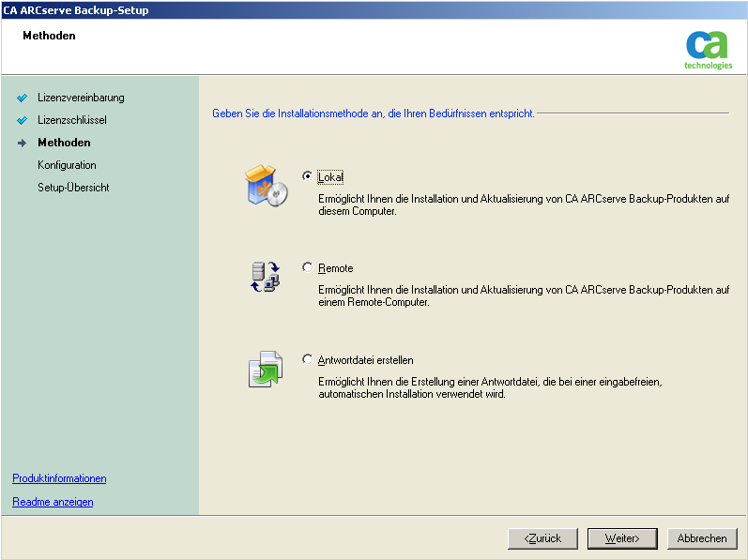Select the Remote radio button
This screenshot has height=560, width=748.
pyautogui.click(x=308, y=267)
